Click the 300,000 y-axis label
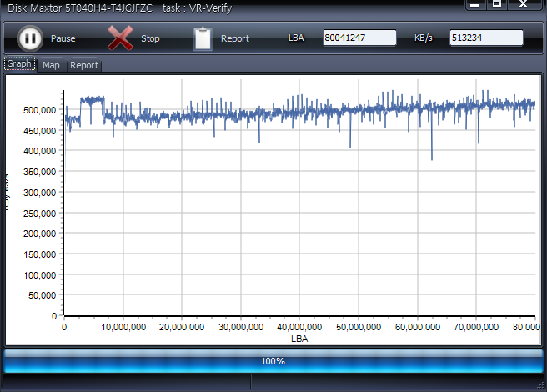The image size is (547, 392). coord(39,193)
